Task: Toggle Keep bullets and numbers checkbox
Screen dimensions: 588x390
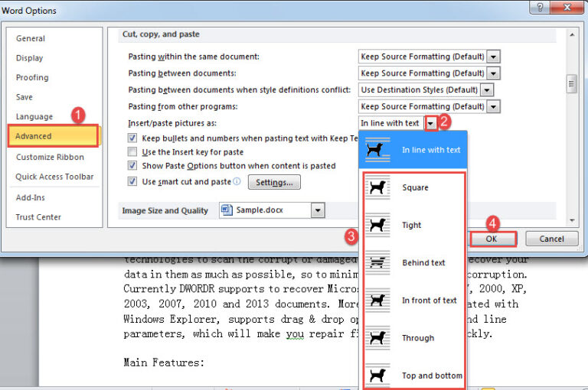Action: click(132, 138)
